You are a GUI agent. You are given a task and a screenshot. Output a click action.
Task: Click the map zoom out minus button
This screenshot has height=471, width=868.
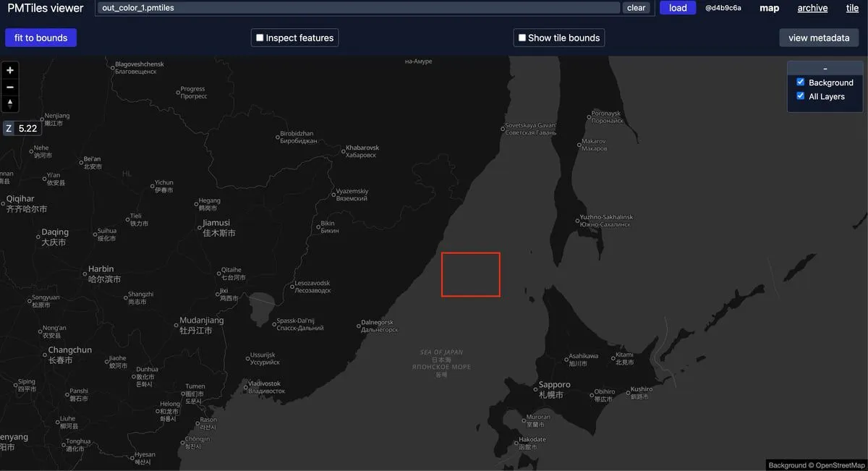point(10,88)
